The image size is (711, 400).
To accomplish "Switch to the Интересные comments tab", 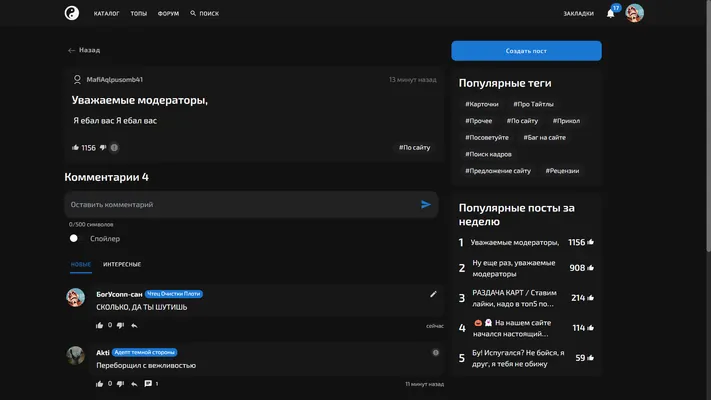I will [122, 264].
